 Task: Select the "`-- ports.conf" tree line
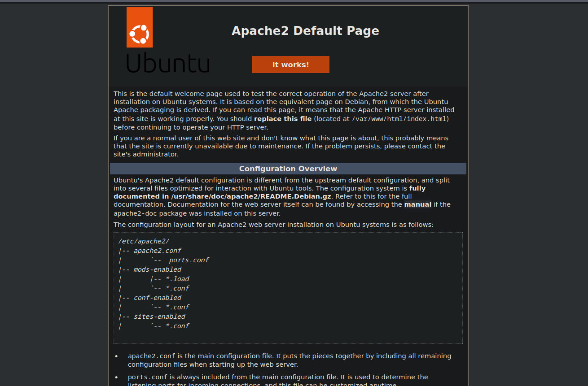[x=180, y=260]
